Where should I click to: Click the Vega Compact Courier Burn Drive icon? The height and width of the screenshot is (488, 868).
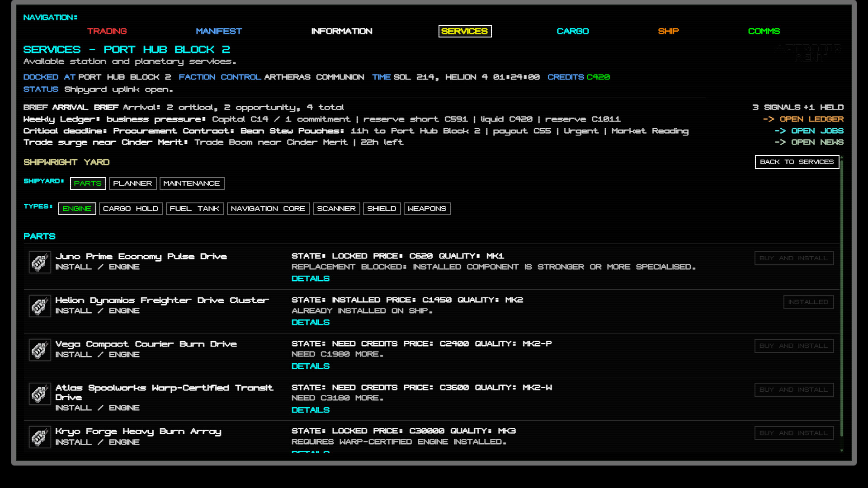(x=40, y=350)
